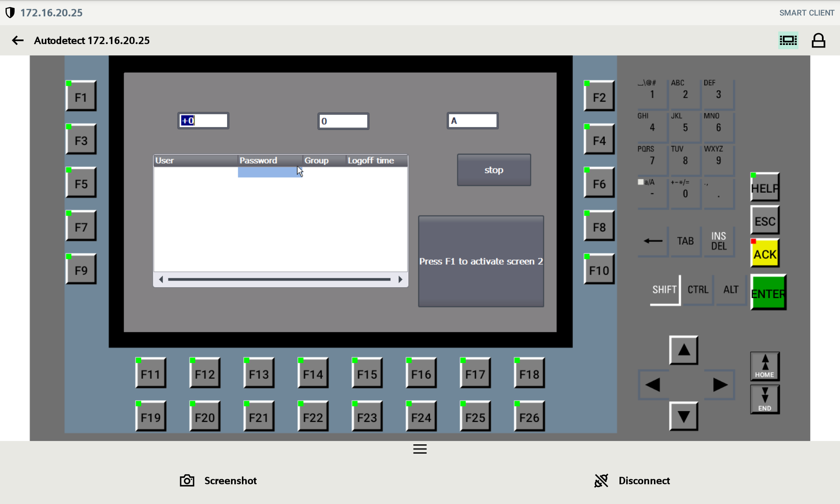This screenshot has width=840, height=504.
Task: Click keypad key 8 TUV
Action: coord(685,160)
